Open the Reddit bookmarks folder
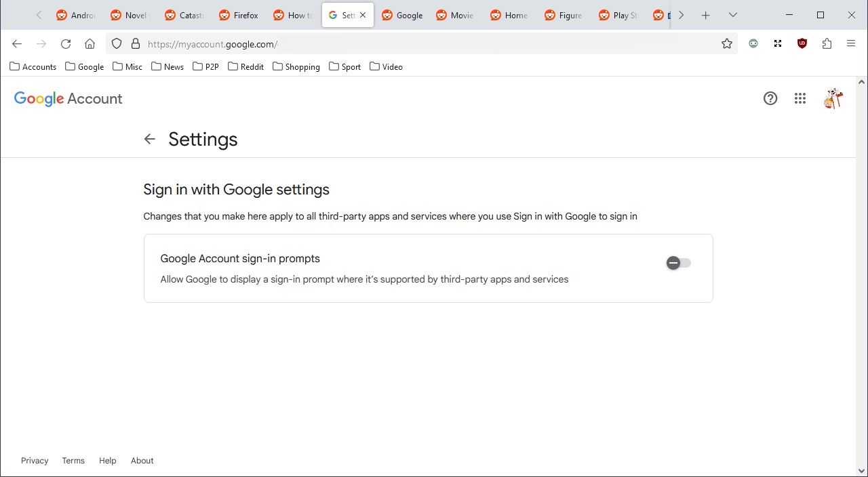 tap(246, 66)
